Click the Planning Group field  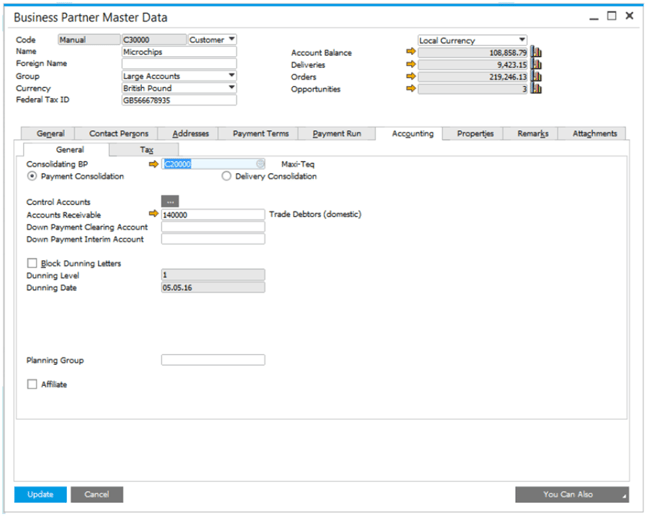pos(213,360)
